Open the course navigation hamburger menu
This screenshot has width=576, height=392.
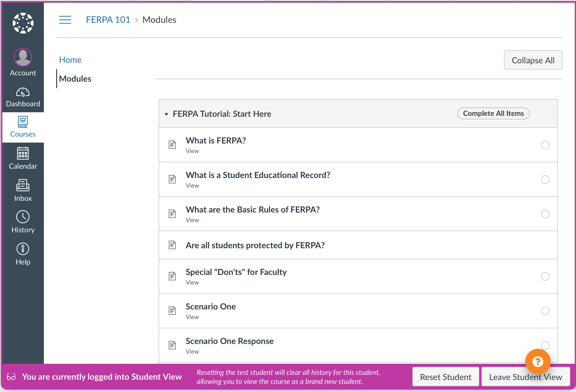click(65, 20)
